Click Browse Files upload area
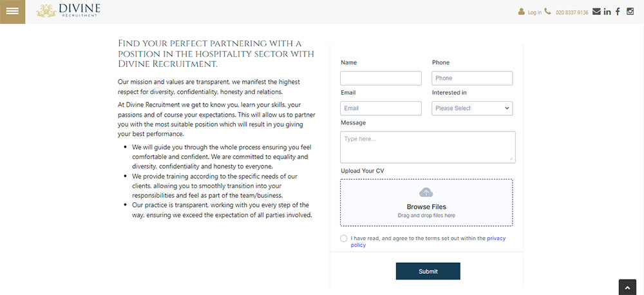 pyautogui.click(x=426, y=202)
